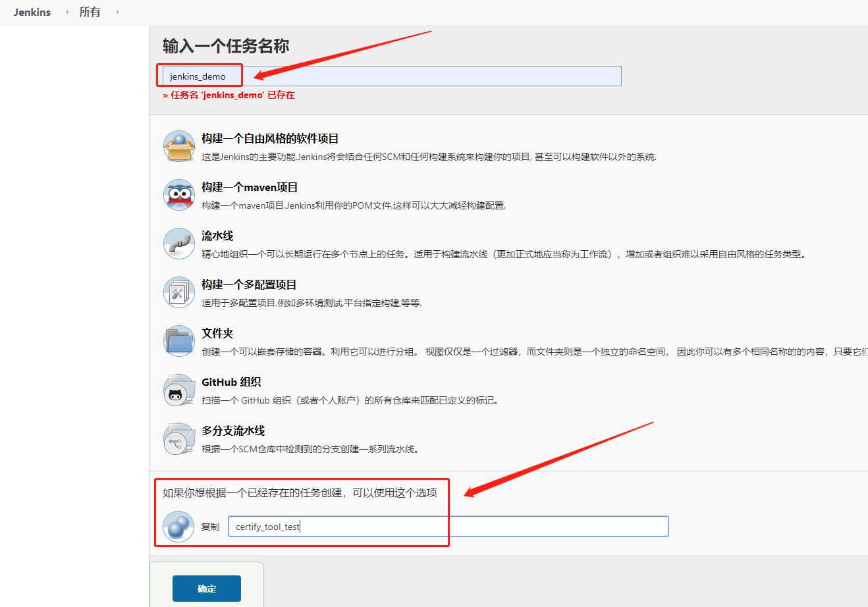Screen dimensions: 868x607
Task: Select 构建一个多配置项目 title
Action: [249, 284]
